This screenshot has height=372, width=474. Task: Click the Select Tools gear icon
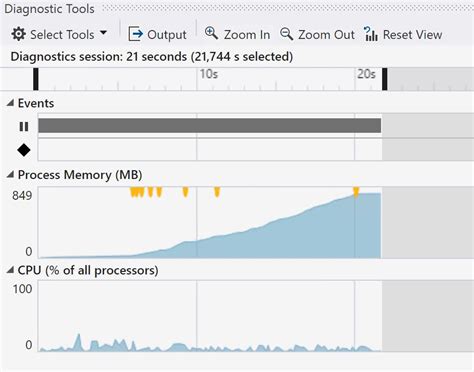pyautogui.click(x=18, y=34)
